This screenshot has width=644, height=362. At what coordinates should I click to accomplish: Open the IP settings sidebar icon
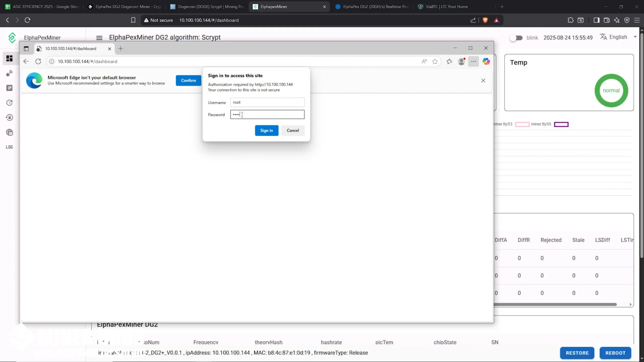9,88
